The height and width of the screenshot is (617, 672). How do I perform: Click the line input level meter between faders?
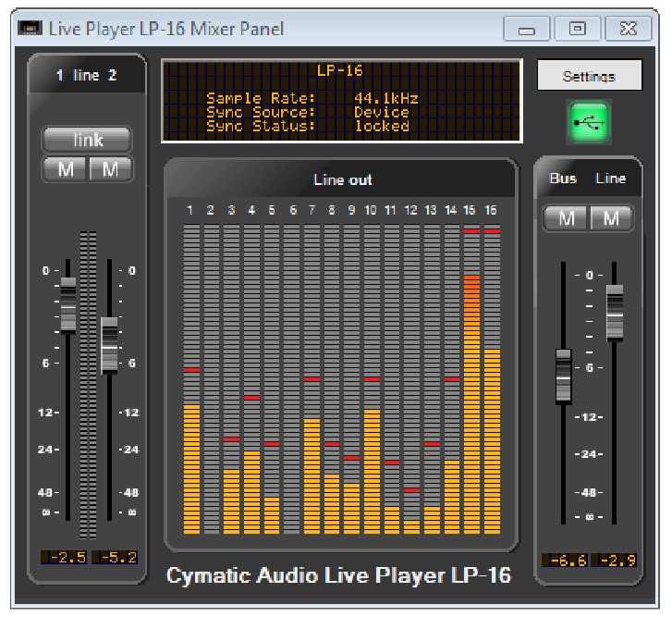pos(89,385)
